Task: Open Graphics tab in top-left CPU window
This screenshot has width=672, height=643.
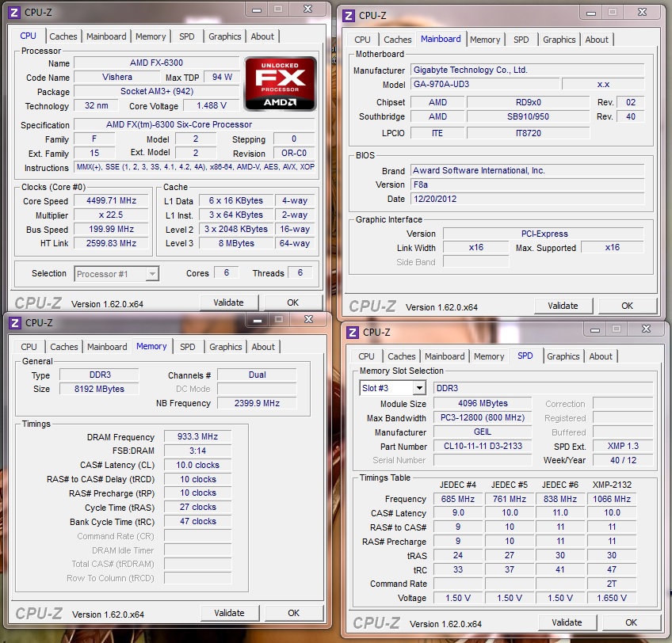Action: click(224, 36)
